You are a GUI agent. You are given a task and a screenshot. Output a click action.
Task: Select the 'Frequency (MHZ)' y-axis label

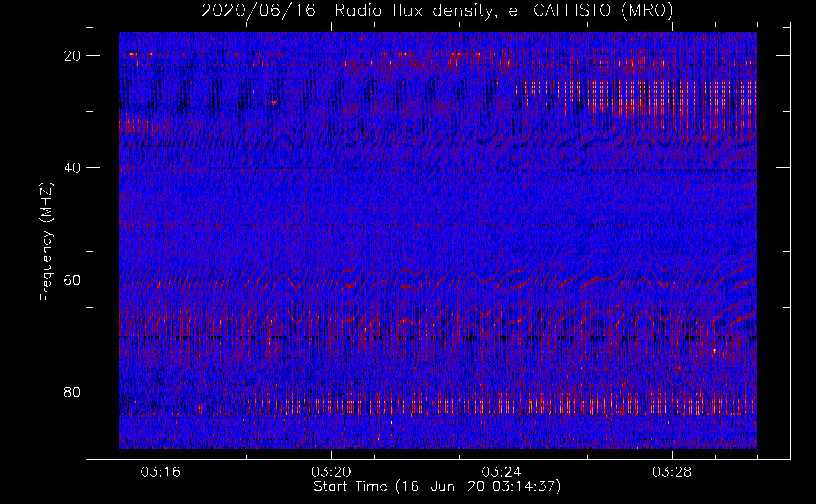pos(46,242)
